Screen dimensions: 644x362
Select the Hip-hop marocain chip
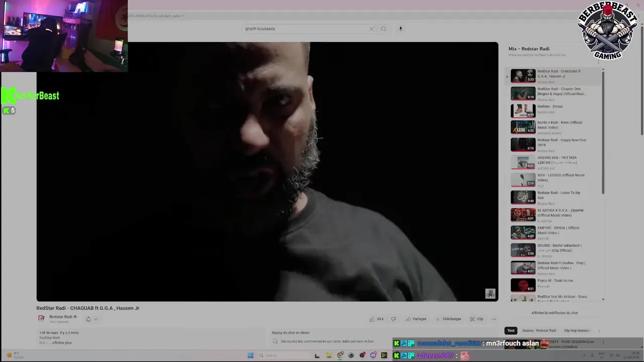(577, 330)
